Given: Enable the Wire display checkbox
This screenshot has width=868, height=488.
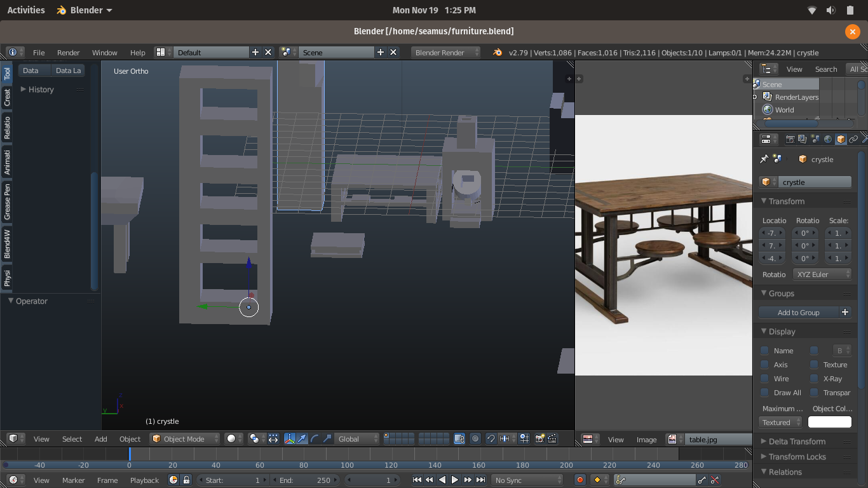Looking at the screenshot, I should pos(764,379).
